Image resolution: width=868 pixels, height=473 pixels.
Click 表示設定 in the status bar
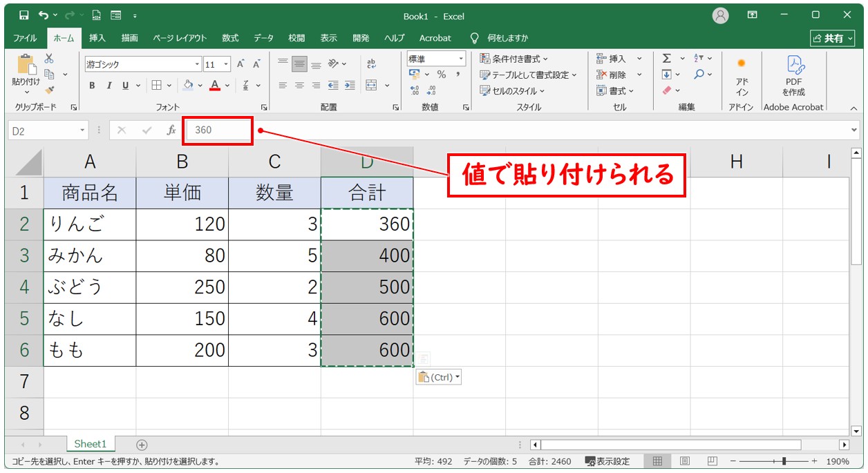click(607, 461)
